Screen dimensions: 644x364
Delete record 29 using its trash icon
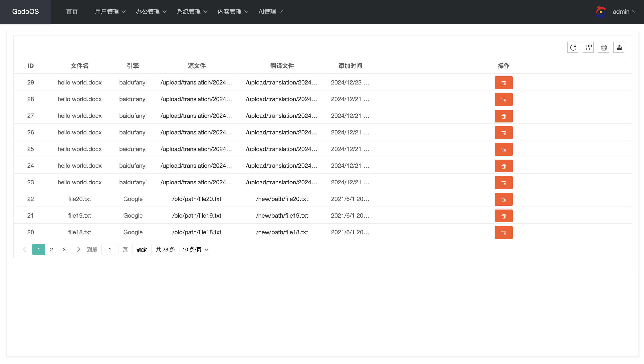tap(504, 83)
